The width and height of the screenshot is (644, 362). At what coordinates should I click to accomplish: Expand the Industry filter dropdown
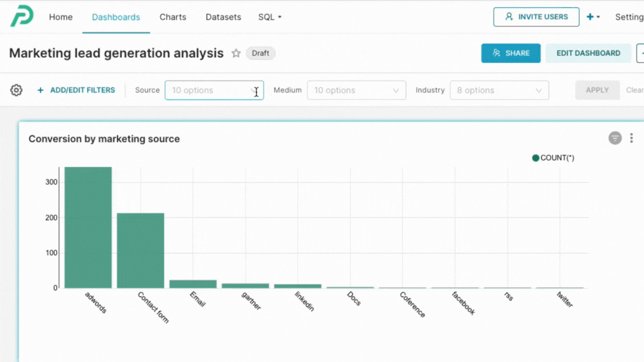click(499, 90)
